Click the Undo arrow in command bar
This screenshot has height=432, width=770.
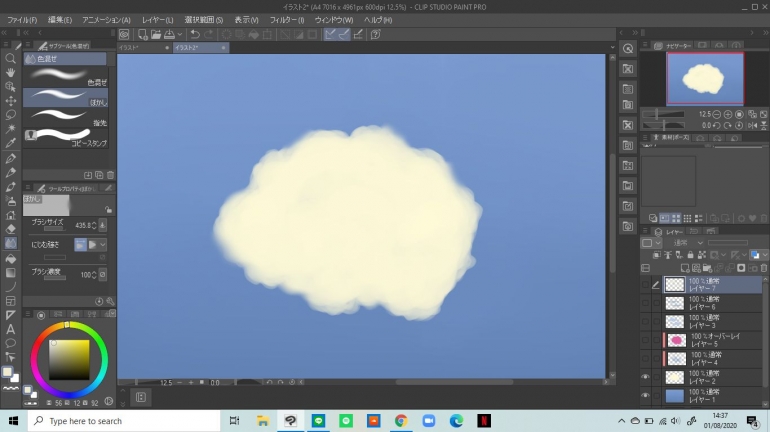tap(195, 34)
